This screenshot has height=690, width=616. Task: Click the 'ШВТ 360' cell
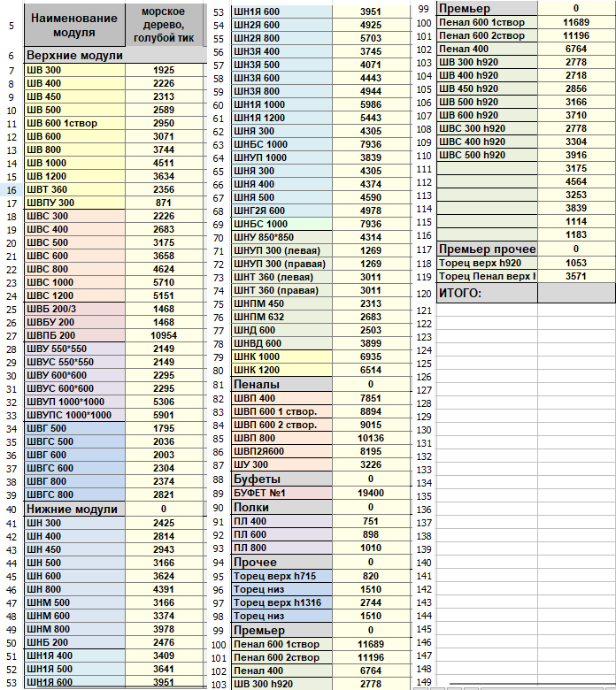pos(74,189)
